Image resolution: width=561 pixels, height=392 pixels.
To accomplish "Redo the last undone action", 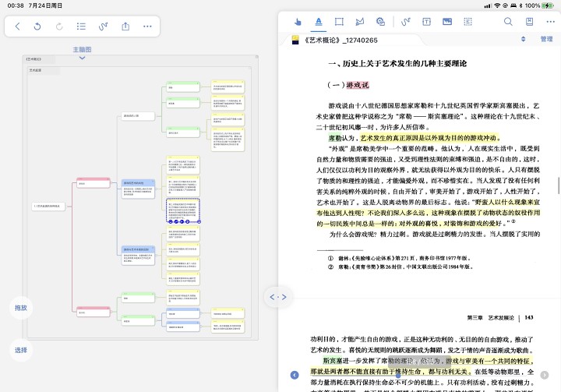I will click(x=59, y=26).
